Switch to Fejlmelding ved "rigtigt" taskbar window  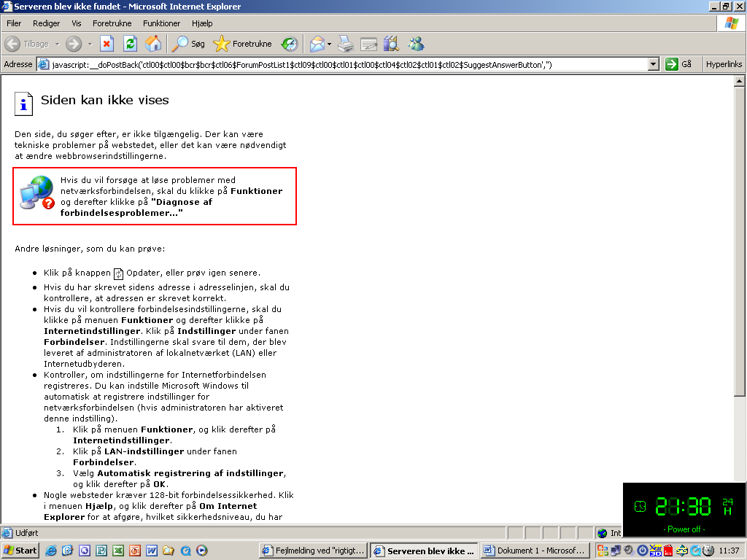(x=314, y=551)
